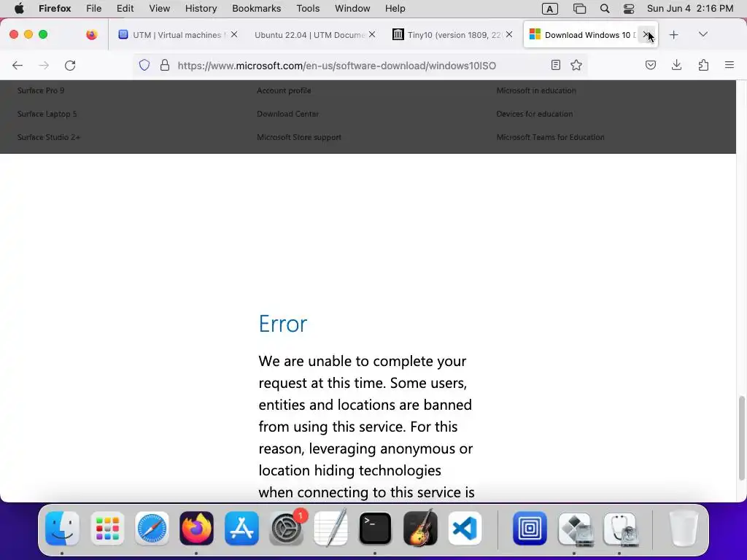The height and width of the screenshot is (560, 747).
Task: Open the Download Center footer link
Action: tap(287, 114)
